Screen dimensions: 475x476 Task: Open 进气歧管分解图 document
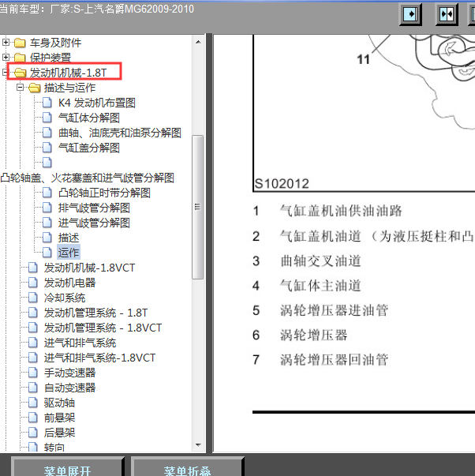click(x=94, y=223)
